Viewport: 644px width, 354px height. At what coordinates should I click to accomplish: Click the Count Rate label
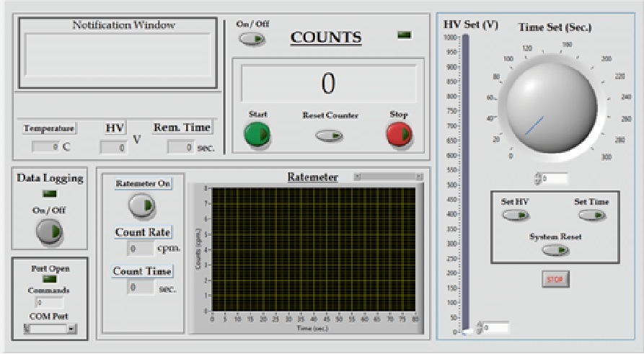point(142,232)
